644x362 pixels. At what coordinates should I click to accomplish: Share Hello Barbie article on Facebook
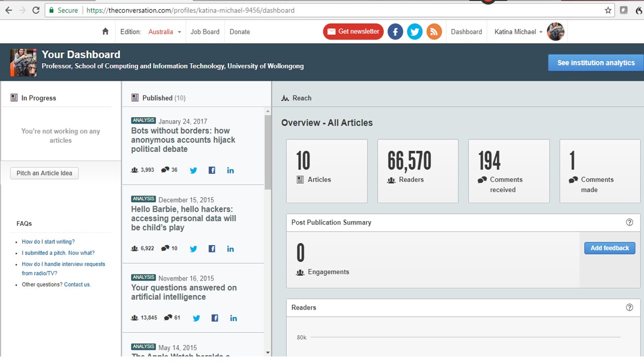tap(212, 248)
